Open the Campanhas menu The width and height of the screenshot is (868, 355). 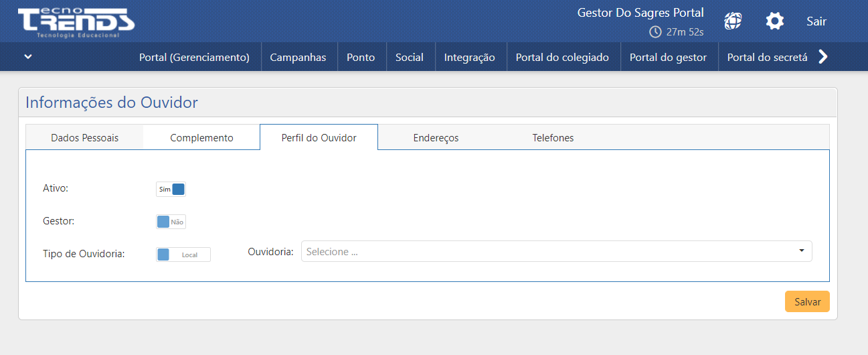point(298,58)
